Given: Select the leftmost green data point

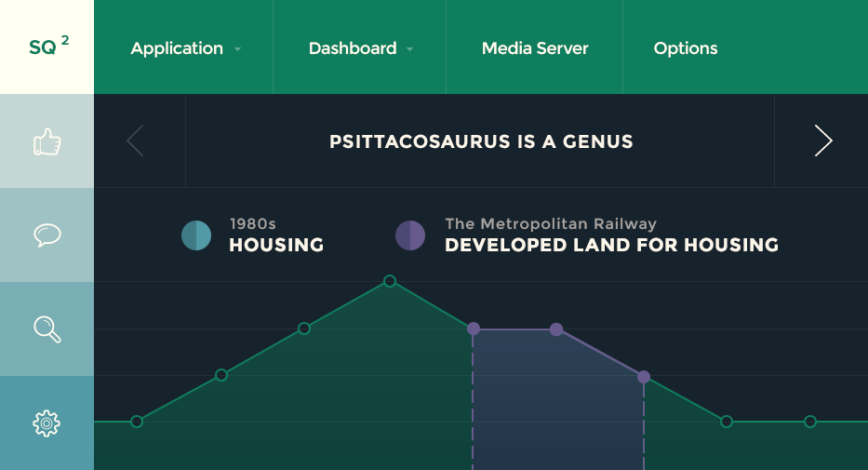Looking at the screenshot, I should tap(137, 422).
